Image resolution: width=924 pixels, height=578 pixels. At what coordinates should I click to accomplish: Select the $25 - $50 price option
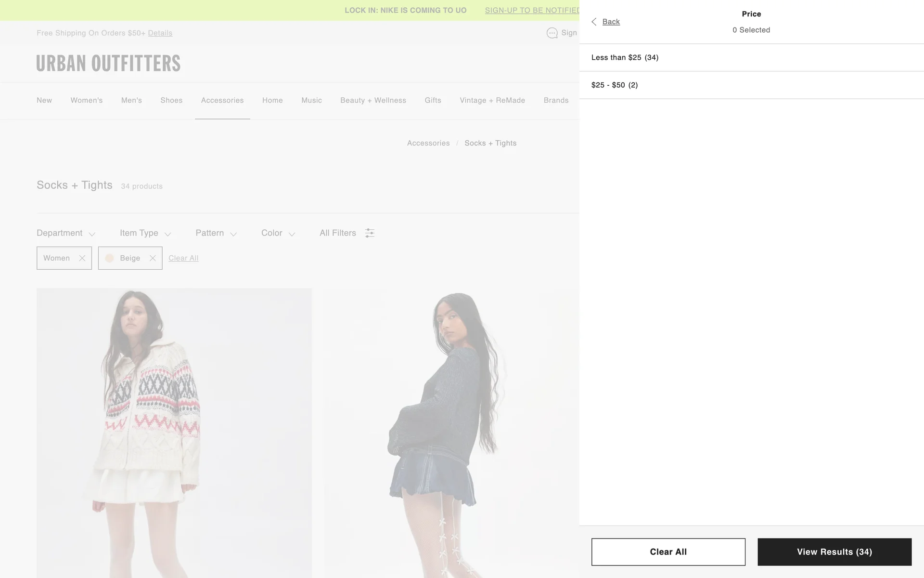click(751, 85)
